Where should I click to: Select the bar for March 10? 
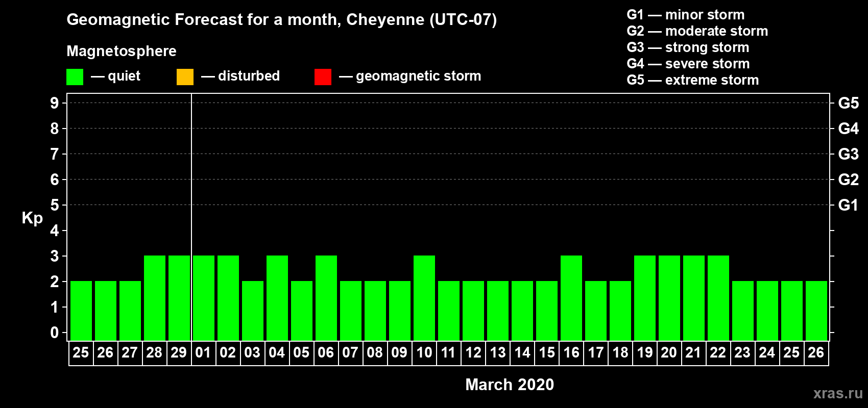pyautogui.click(x=424, y=298)
